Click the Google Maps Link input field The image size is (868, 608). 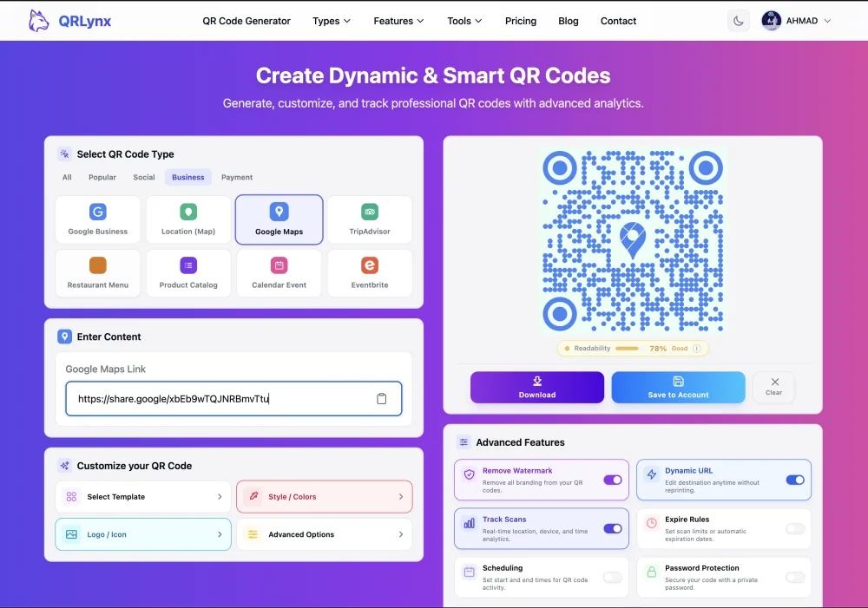[233, 398]
